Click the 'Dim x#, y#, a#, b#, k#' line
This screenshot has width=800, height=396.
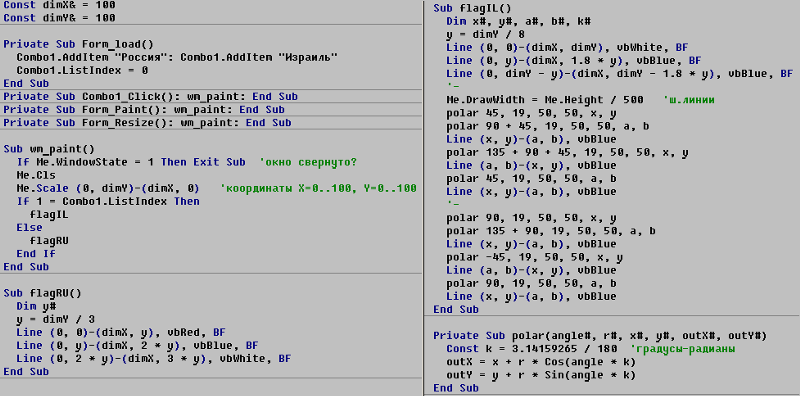(518, 21)
